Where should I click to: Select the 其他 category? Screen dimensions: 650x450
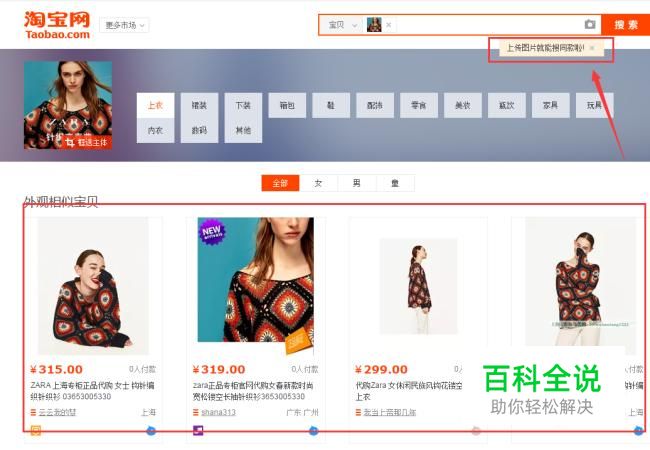tap(243, 130)
